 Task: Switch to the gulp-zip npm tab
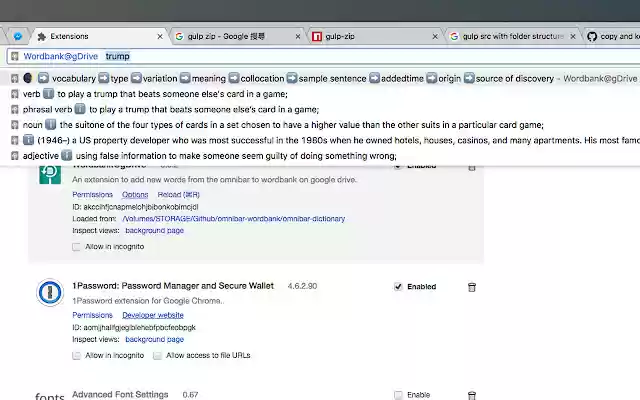(376, 36)
